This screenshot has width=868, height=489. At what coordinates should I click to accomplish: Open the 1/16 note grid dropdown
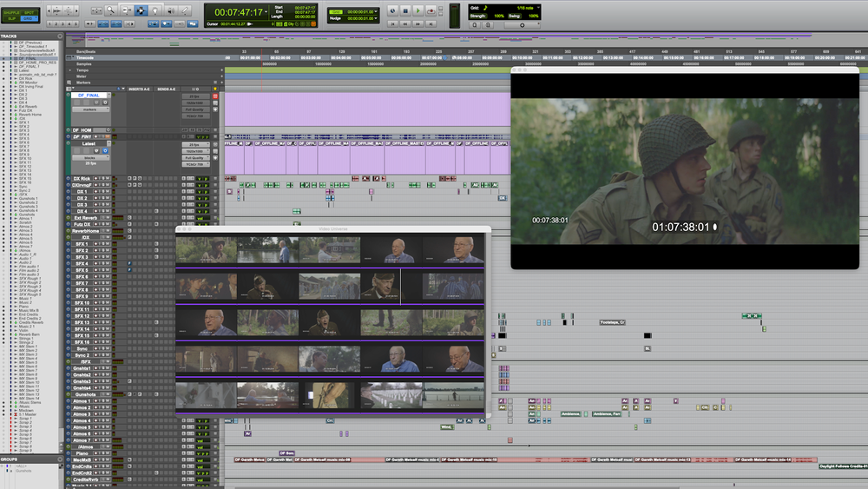[x=539, y=8]
